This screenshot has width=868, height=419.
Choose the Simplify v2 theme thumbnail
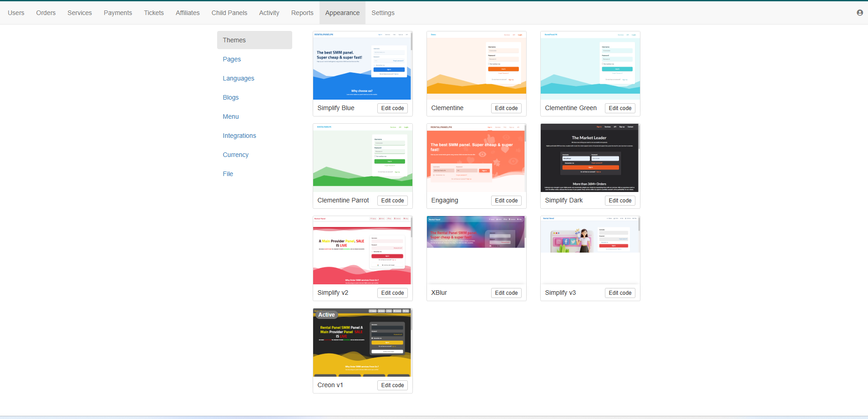pyautogui.click(x=362, y=250)
